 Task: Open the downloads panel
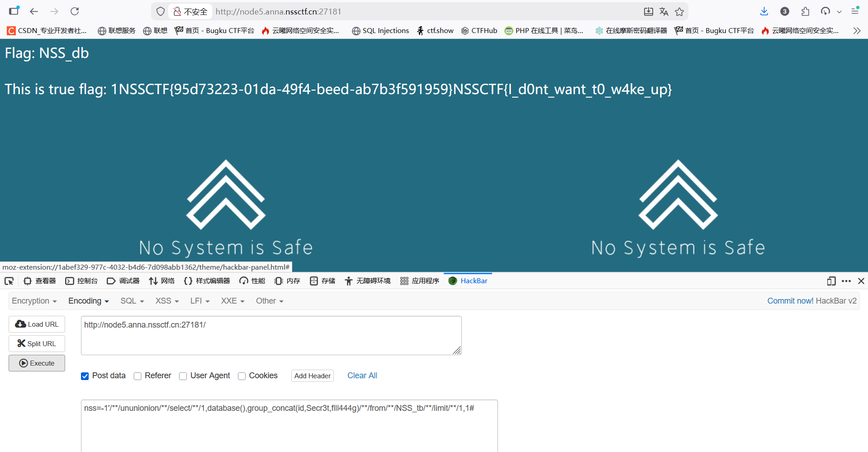point(764,11)
